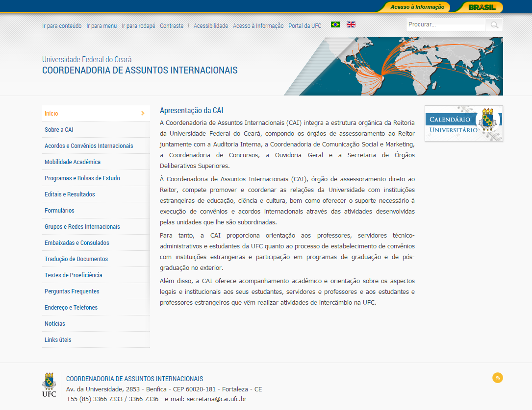
Task: Click the arrow beside Início menu
Action: tap(143, 113)
